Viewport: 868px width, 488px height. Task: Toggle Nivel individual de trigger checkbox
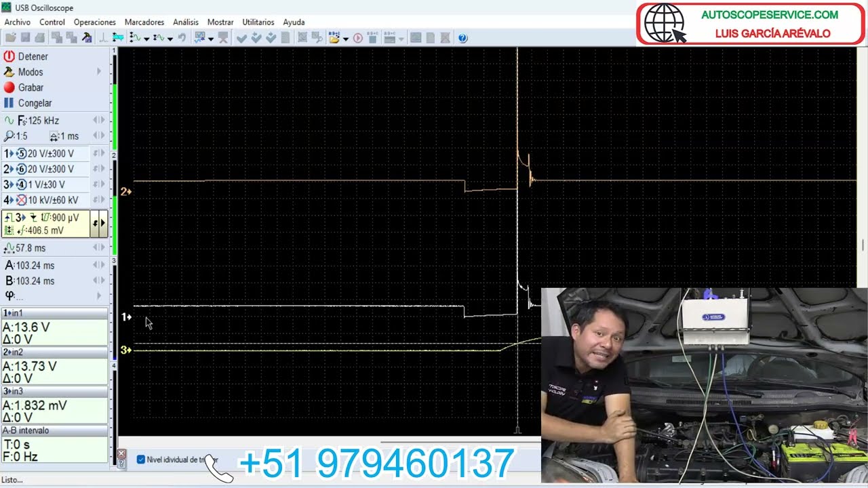click(x=141, y=460)
